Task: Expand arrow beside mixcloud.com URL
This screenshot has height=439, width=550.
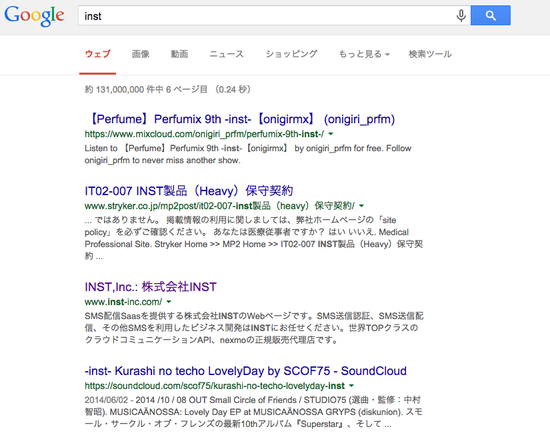Action: [x=331, y=134]
